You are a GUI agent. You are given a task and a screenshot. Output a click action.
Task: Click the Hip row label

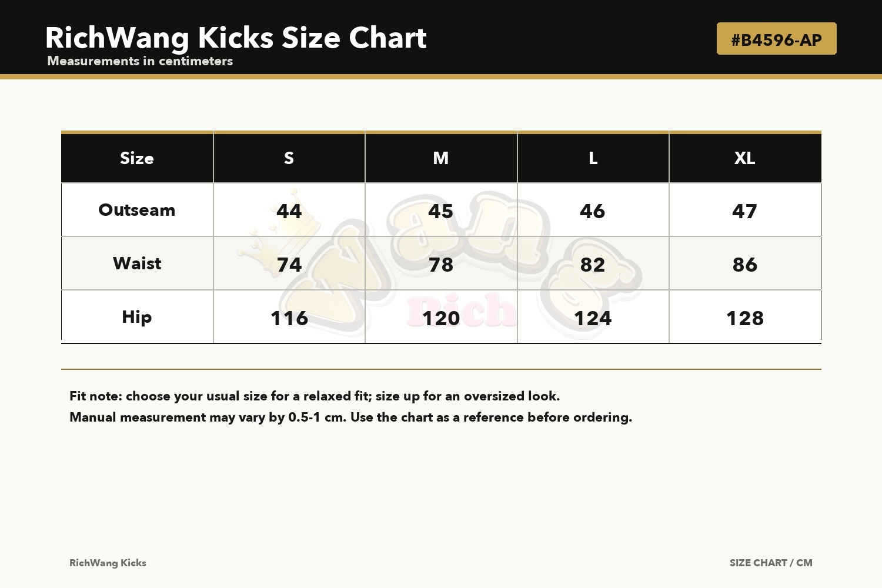tap(137, 317)
